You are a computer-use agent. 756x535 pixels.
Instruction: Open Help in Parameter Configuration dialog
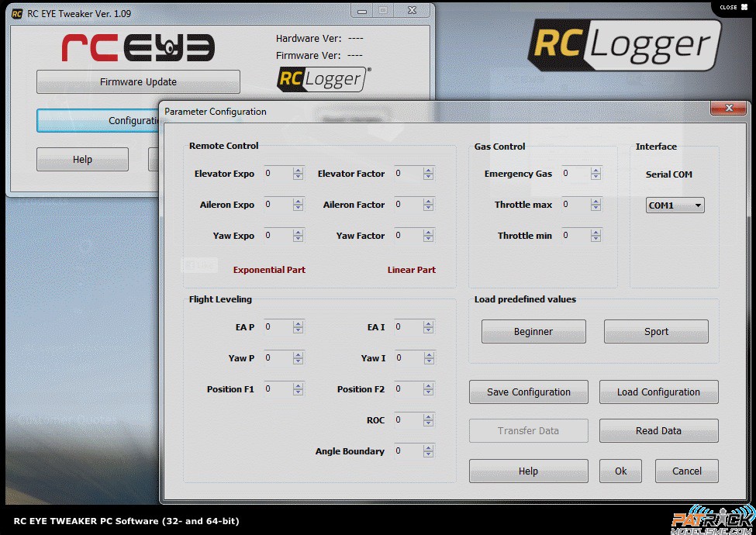tap(529, 471)
